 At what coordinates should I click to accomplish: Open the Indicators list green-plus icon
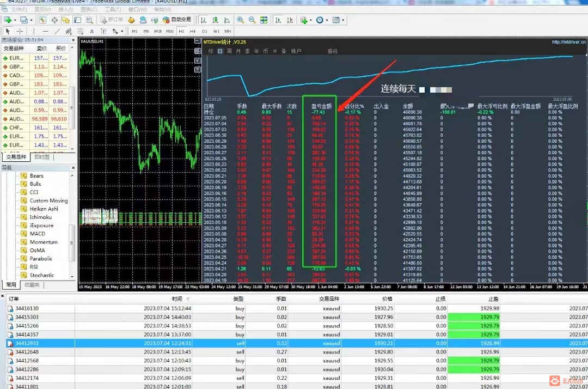pos(304,20)
